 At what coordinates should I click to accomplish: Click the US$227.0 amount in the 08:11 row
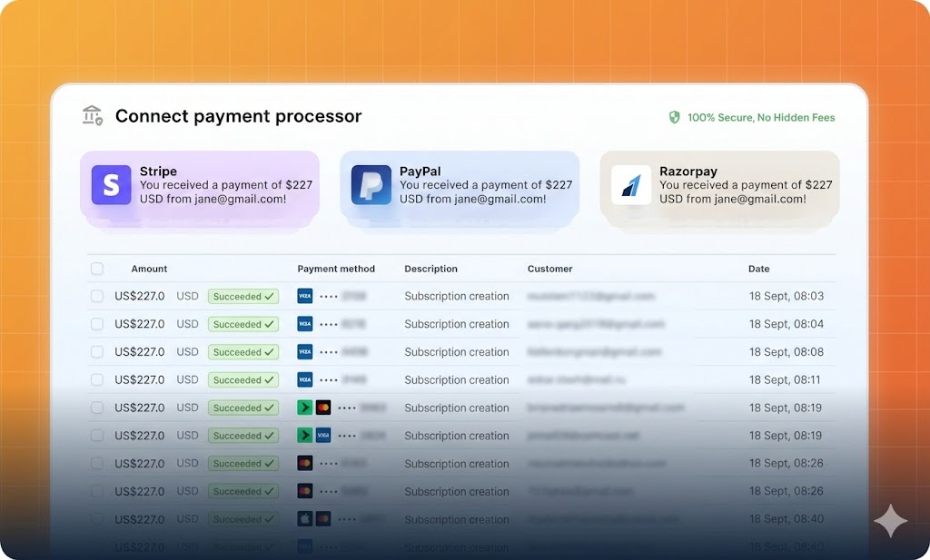tap(139, 379)
